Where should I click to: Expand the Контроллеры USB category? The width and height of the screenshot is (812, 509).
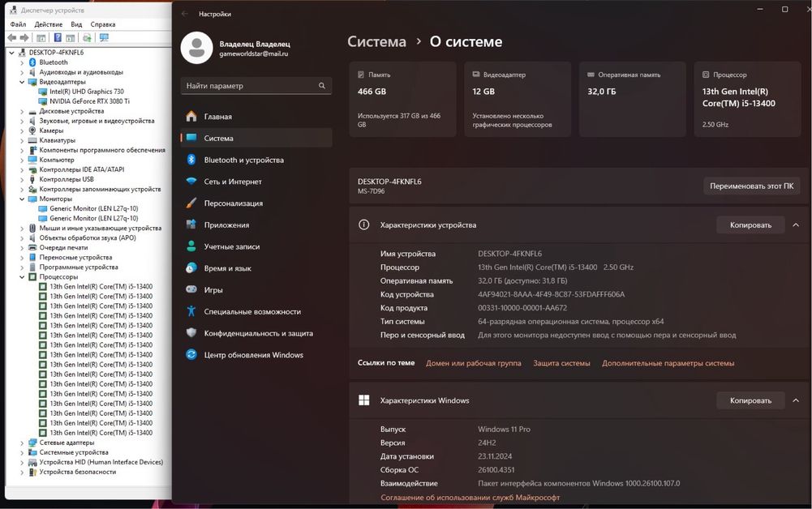pyautogui.click(x=22, y=179)
